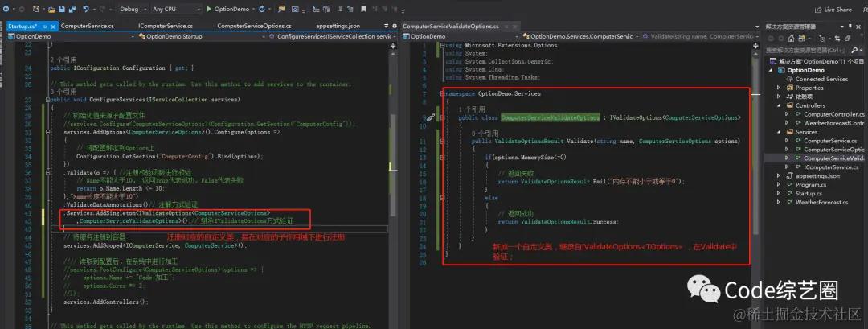Viewport: 868px width, 329px height.
Task: Open the Any CPU platform dropdown
Action: pyautogui.click(x=176, y=10)
